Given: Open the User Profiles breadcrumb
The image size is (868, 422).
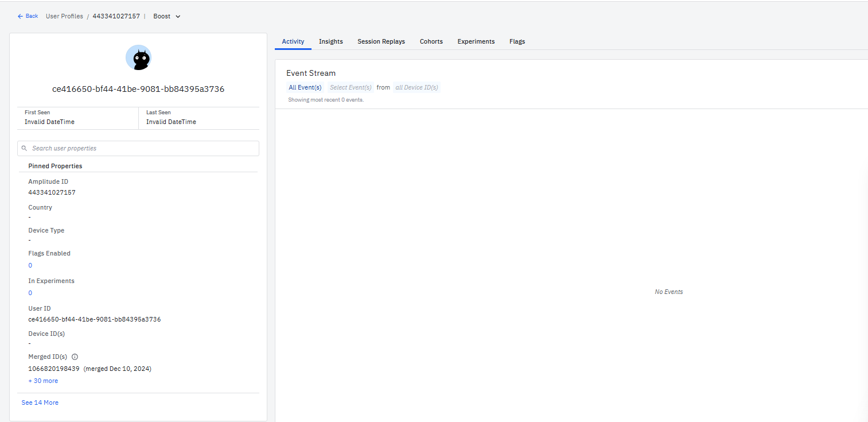Looking at the screenshot, I should point(64,16).
